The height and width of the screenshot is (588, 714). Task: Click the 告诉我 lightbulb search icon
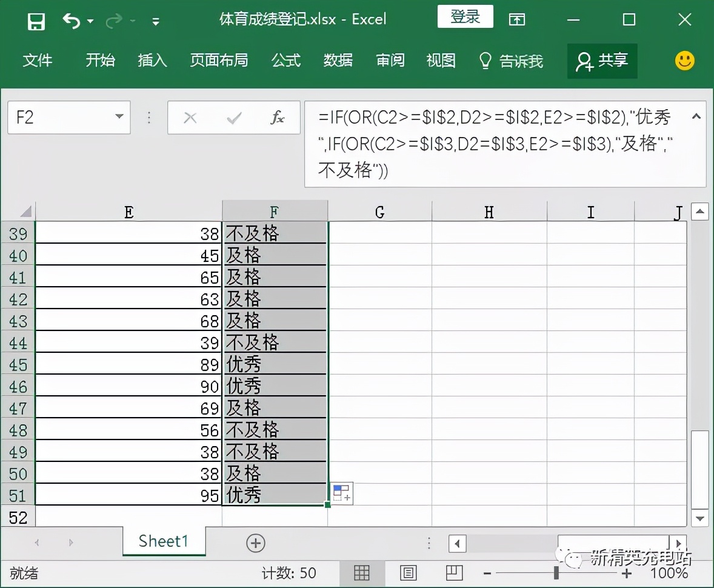click(484, 61)
